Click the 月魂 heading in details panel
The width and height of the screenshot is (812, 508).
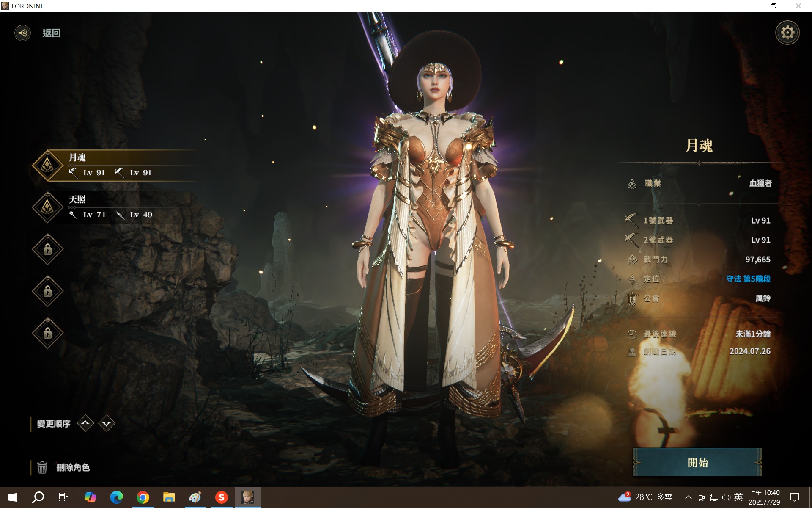699,146
